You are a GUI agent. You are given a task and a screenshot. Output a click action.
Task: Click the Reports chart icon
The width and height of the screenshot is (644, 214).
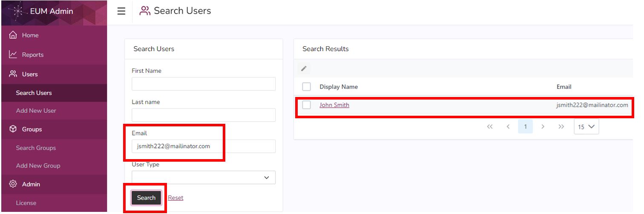13,54
